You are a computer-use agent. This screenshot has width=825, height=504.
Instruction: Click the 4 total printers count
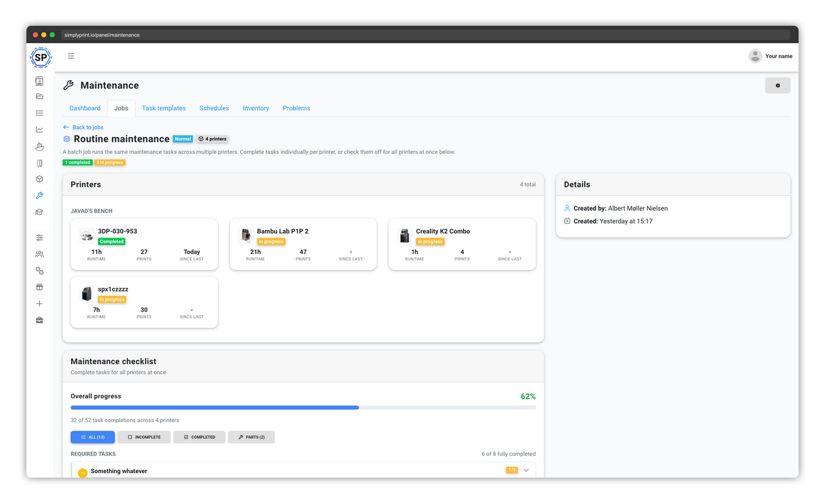point(528,184)
